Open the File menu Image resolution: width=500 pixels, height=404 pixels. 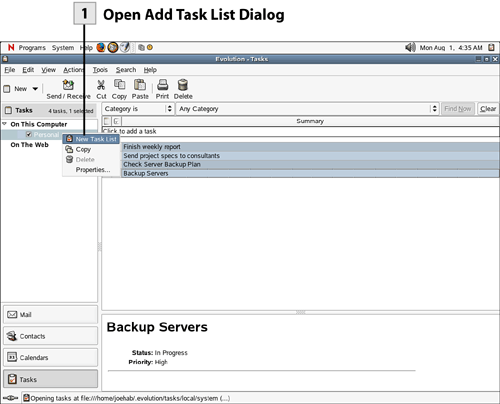(x=10, y=70)
